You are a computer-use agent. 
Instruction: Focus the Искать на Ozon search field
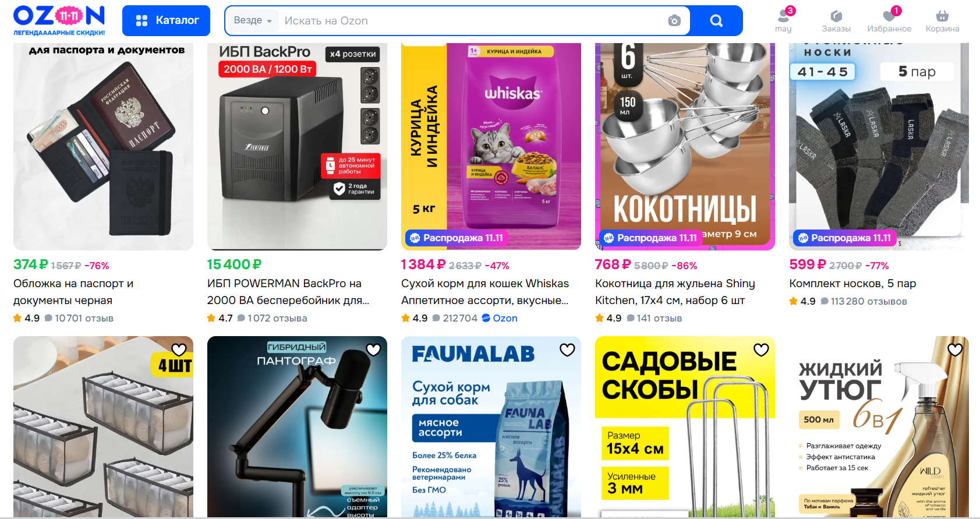(472, 21)
